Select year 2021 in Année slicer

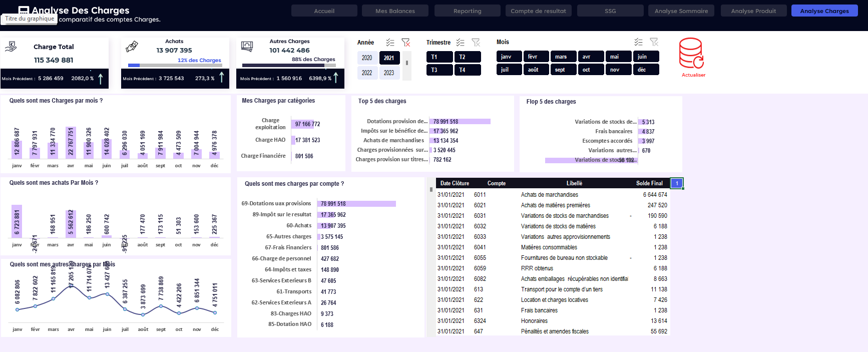coord(389,58)
